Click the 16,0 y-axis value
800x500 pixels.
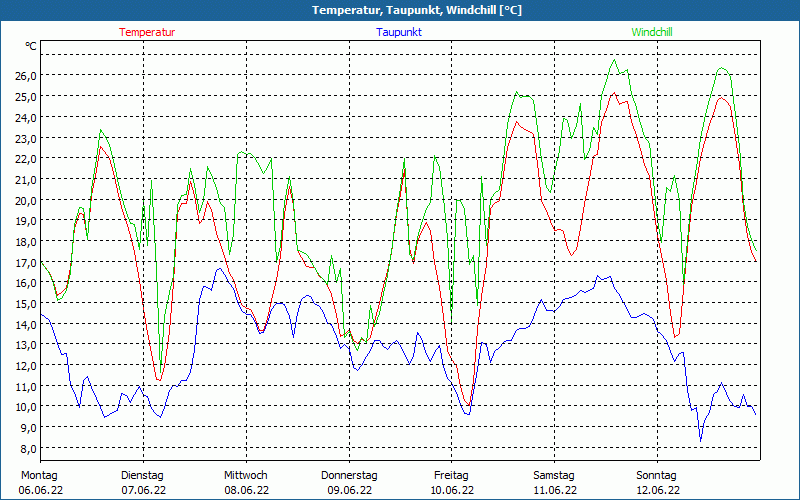click(x=26, y=283)
